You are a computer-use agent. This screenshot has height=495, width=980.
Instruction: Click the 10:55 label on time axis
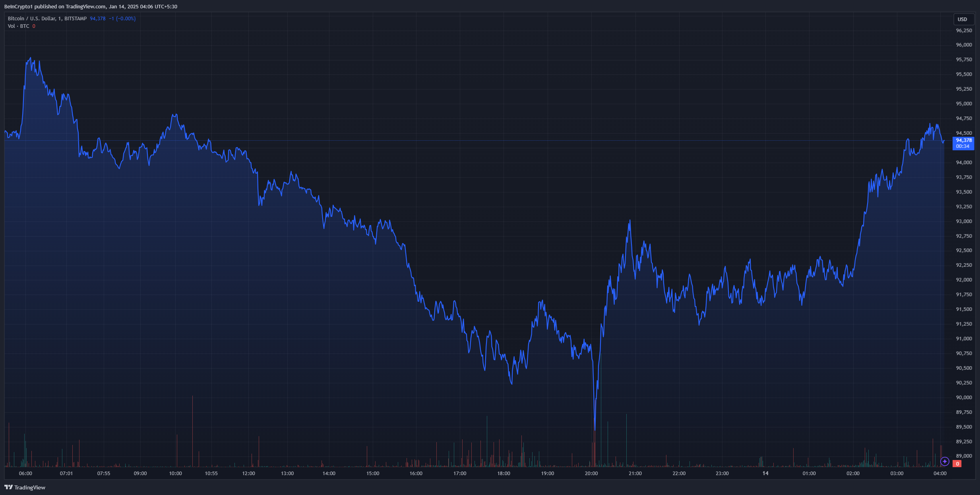pyautogui.click(x=211, y=473)
